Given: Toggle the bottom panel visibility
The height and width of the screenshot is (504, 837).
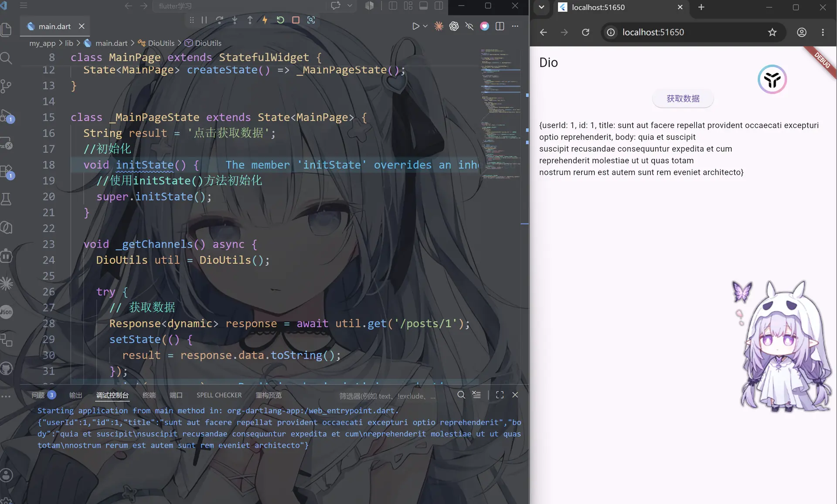Looking at the screenshot, I should (423, 6).
